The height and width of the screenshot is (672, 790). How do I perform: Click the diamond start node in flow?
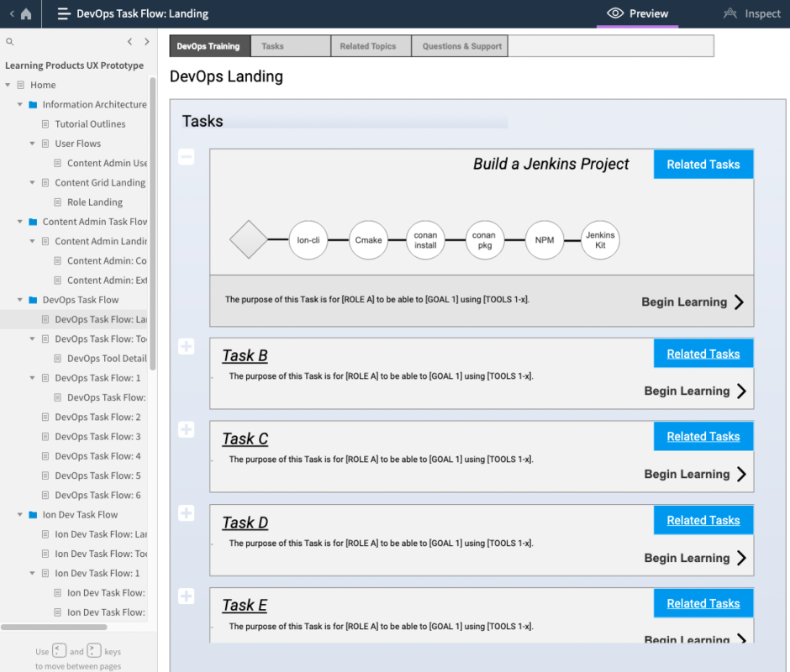[x=249, y=239]
